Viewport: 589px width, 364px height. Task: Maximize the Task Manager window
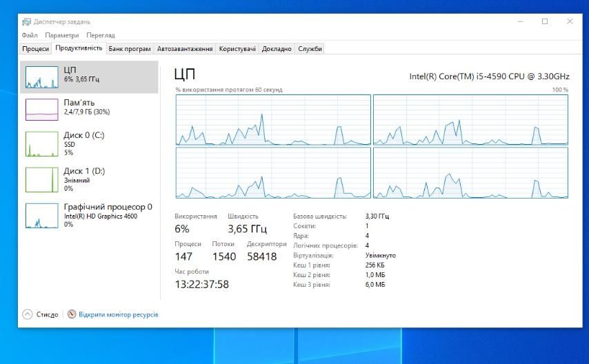[545, 21]
